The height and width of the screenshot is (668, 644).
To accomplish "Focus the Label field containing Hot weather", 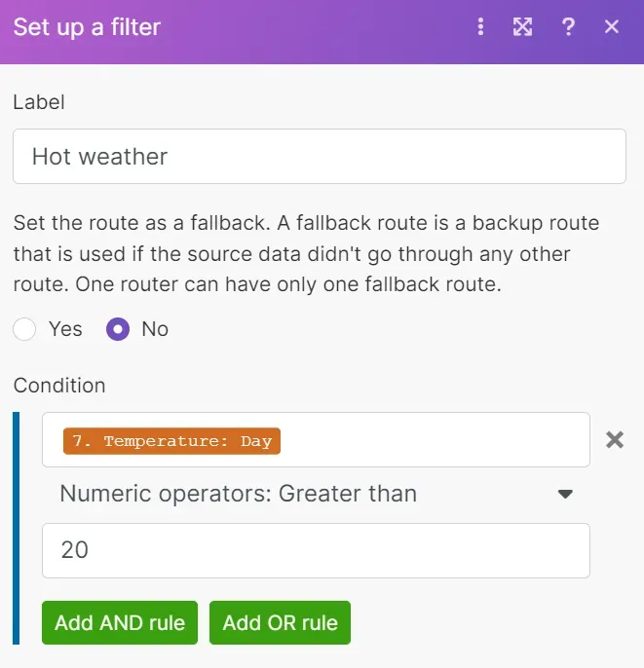I will tap(320, 157).
